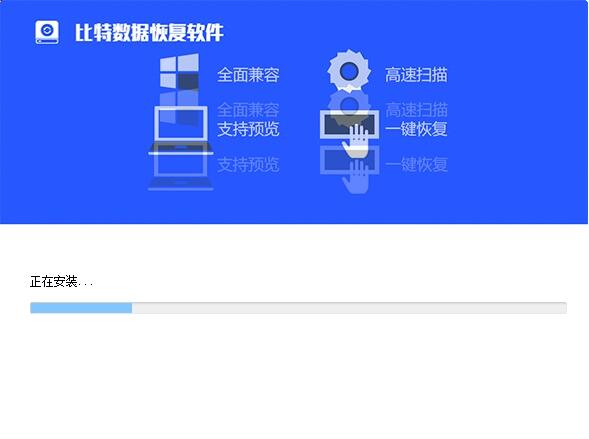Image resolution: width=589 pixels, height=439 pixels.
Task: Click the faded 全面兼容 text
Action: click(248, 110)
